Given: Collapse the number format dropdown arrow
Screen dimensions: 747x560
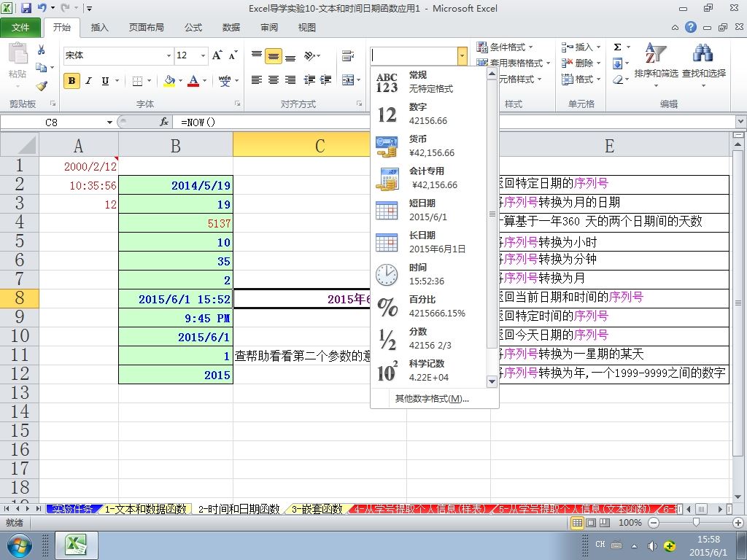Looking at the screenshot, I should (462, 56).
